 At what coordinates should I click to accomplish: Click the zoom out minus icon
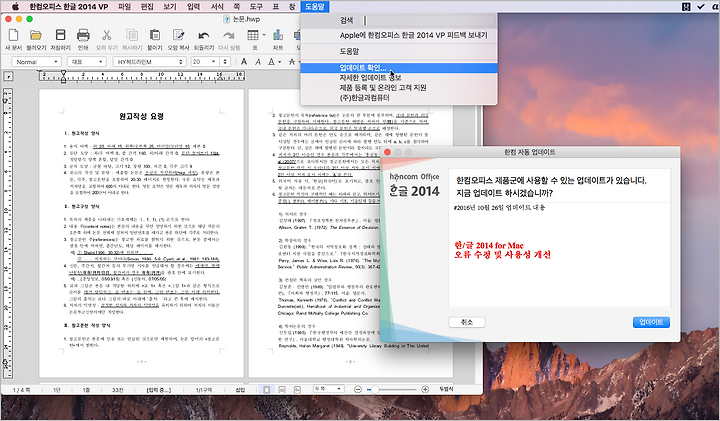[x=358, y=389]
